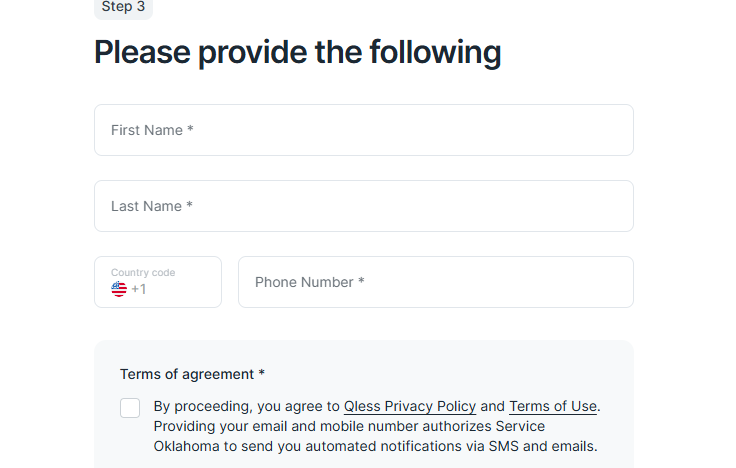Viewport: 736px width, 468px height.
Task: Open the Qless Privacy Policy link
Action: point(410,406)
